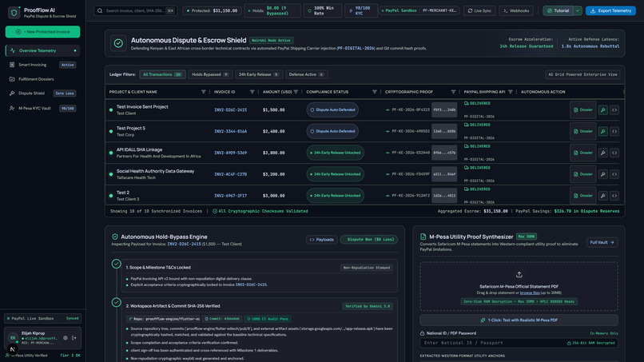Click PayPal Live Sandbox Synced status
Screen dimensions: 644x362
(42, 318)
